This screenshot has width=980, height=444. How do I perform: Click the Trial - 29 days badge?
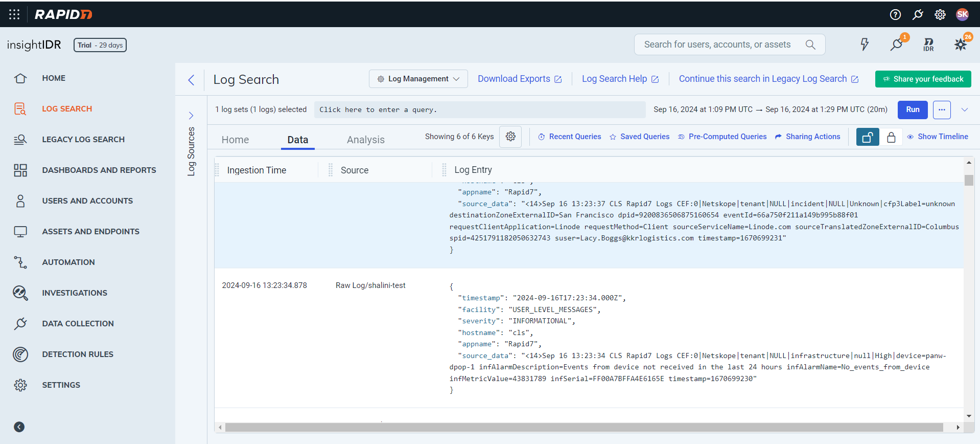100,45
